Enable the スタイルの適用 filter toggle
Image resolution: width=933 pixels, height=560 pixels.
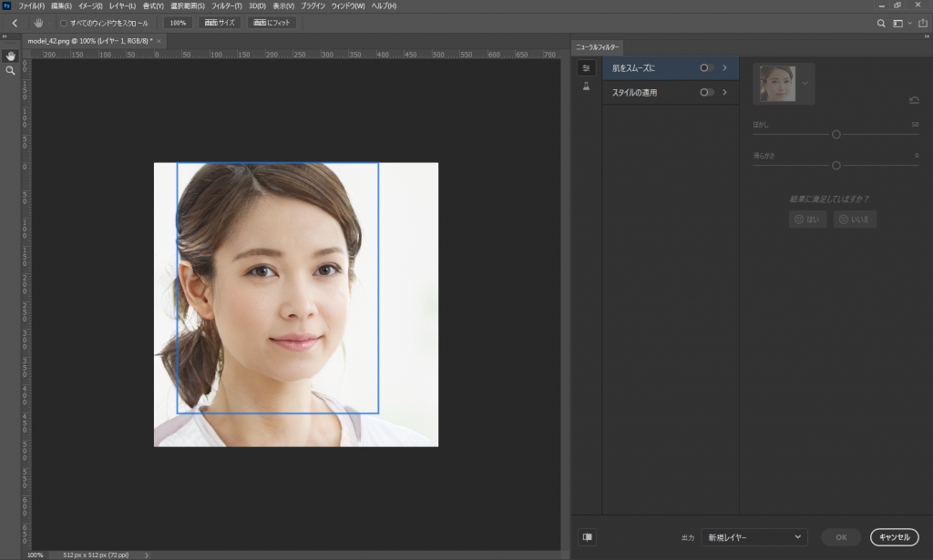click(x=706, y=92)
